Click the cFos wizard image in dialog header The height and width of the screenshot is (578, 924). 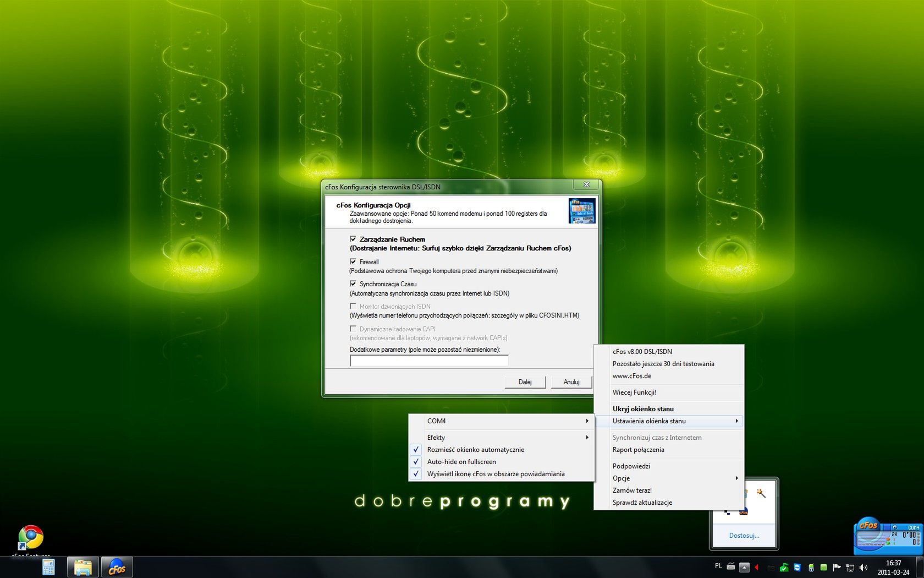coord(582,211)
